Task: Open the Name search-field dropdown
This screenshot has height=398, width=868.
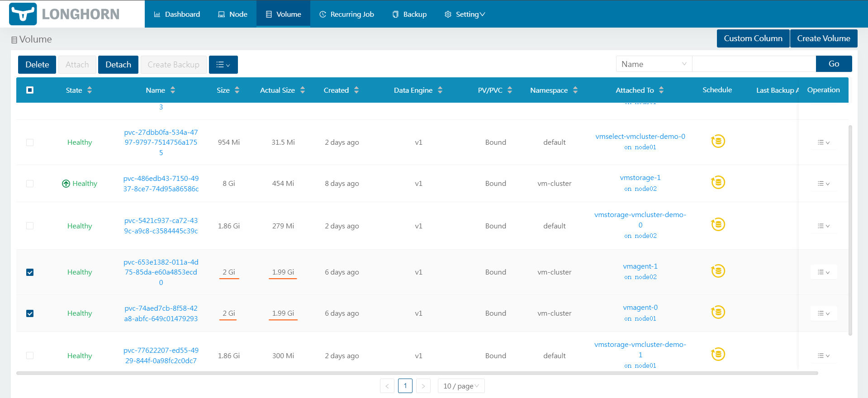Action: [654, 64]
